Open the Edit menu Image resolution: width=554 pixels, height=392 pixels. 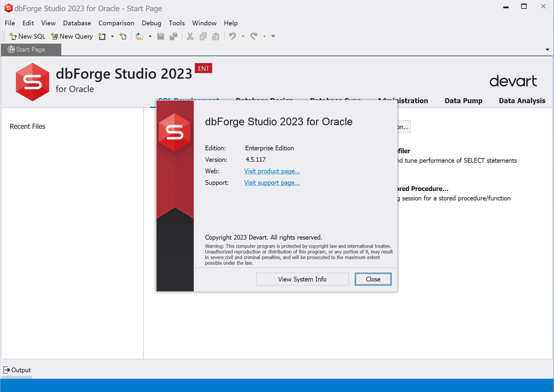click(28, 23)
